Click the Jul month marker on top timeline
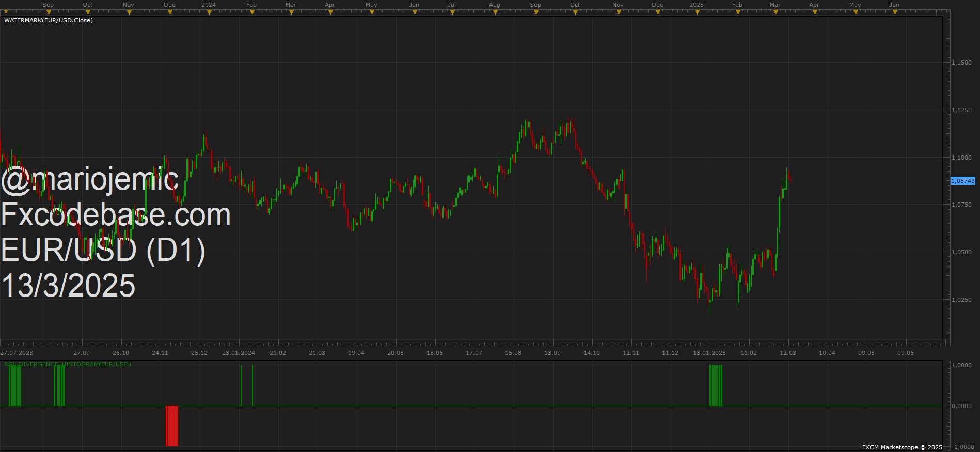This screenshot has height=452, width=980. 452,5
